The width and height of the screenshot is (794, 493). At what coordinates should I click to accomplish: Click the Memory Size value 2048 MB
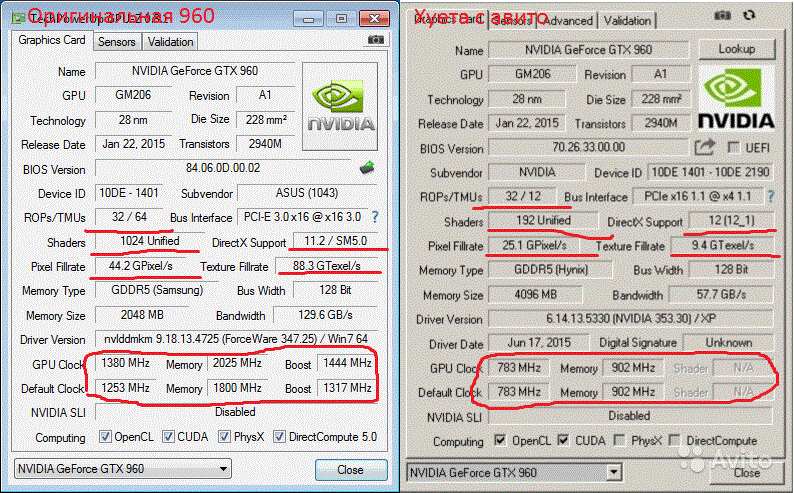[x=142, y=315]
